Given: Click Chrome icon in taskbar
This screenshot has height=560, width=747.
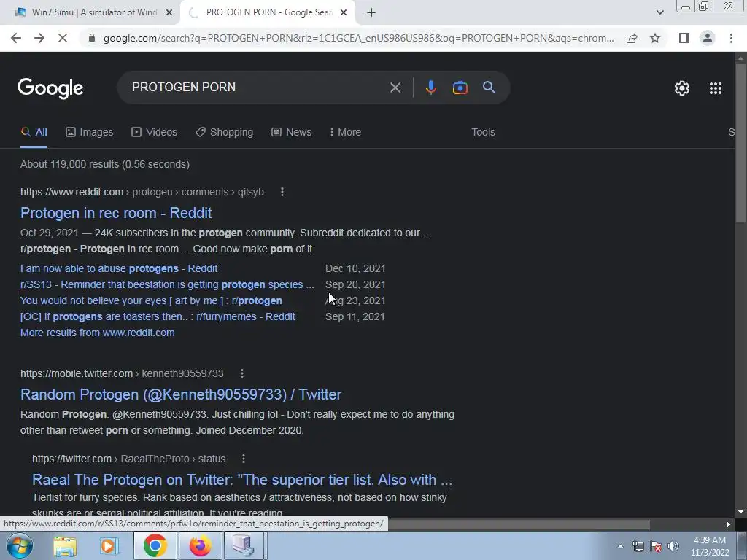Looking at the screenshot, I should click(x=155, y=545).
